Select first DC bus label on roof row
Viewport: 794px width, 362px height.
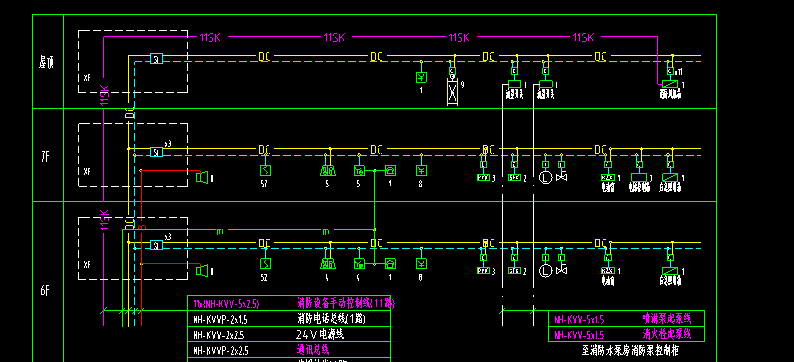[264, 57]
